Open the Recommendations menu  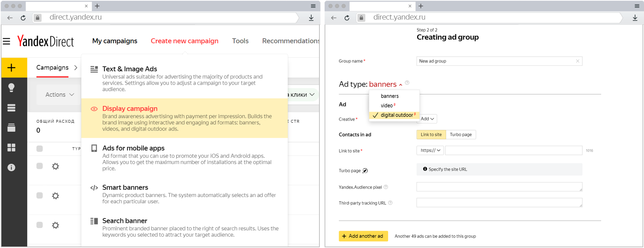point(291,41)
